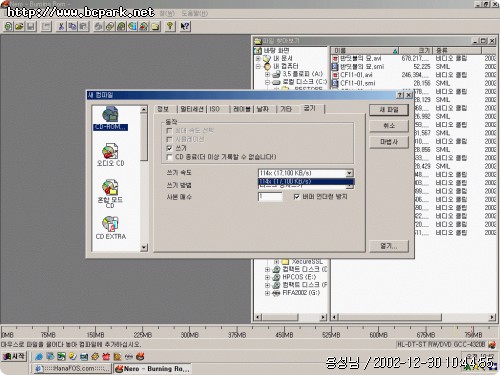Click the CD info toolbar icon with blue 'i'
The height and width of the screenshot is (375, 500).
tap(133, 26)
